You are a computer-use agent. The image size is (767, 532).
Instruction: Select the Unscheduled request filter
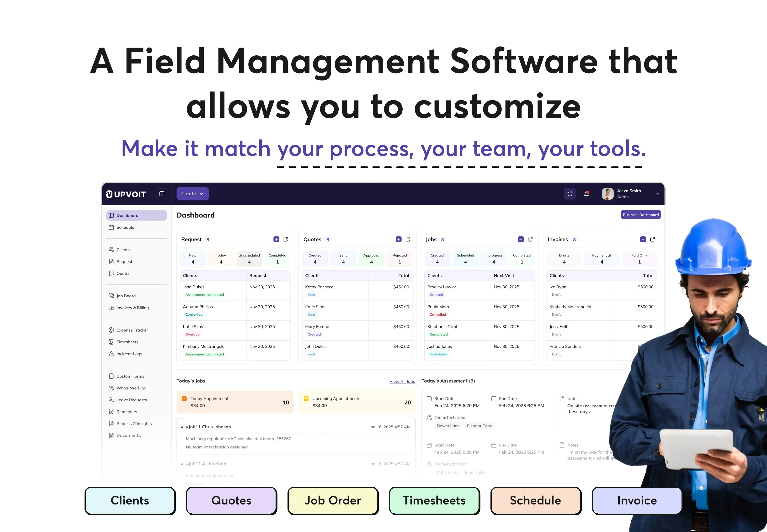coord(249,259)
